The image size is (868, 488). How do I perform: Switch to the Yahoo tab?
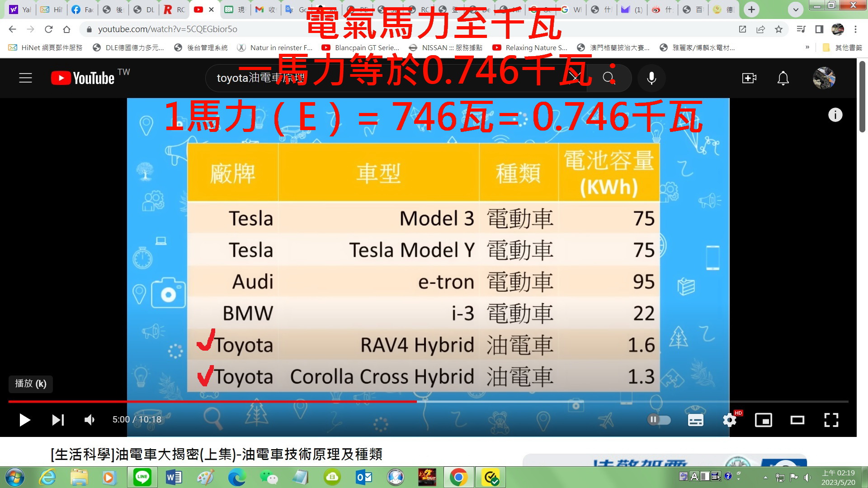[20, 9]
